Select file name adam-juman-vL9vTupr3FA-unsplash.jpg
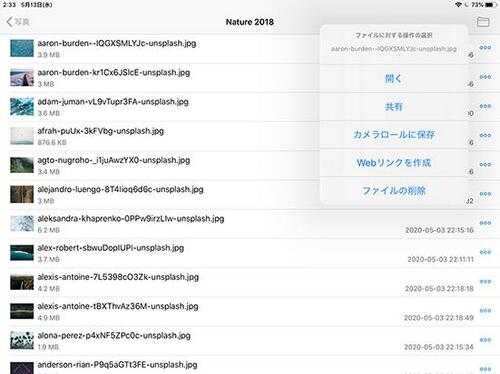This screenshot has width=500, height=374. [x=113, y=102]
